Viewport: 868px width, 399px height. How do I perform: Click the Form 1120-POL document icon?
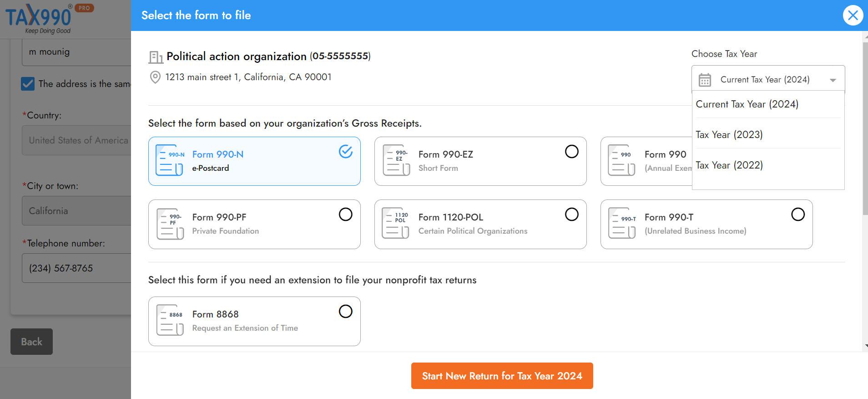tap(396, 223)
